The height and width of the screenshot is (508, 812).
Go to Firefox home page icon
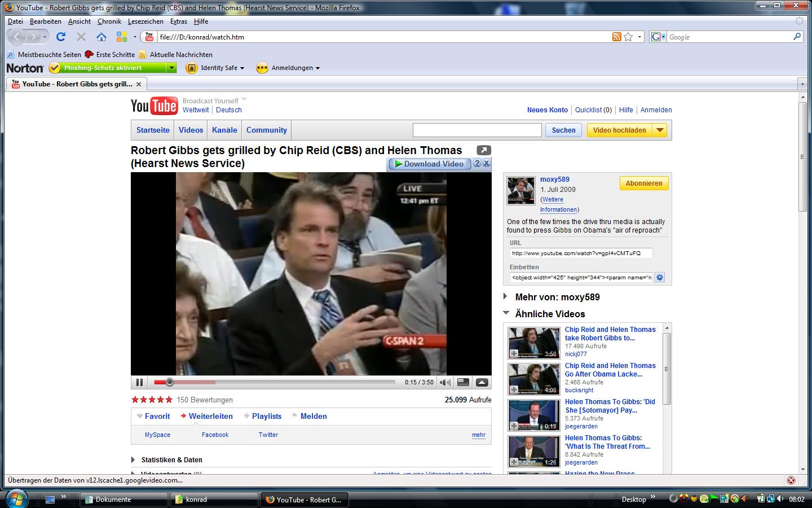(x=101, y=37)
